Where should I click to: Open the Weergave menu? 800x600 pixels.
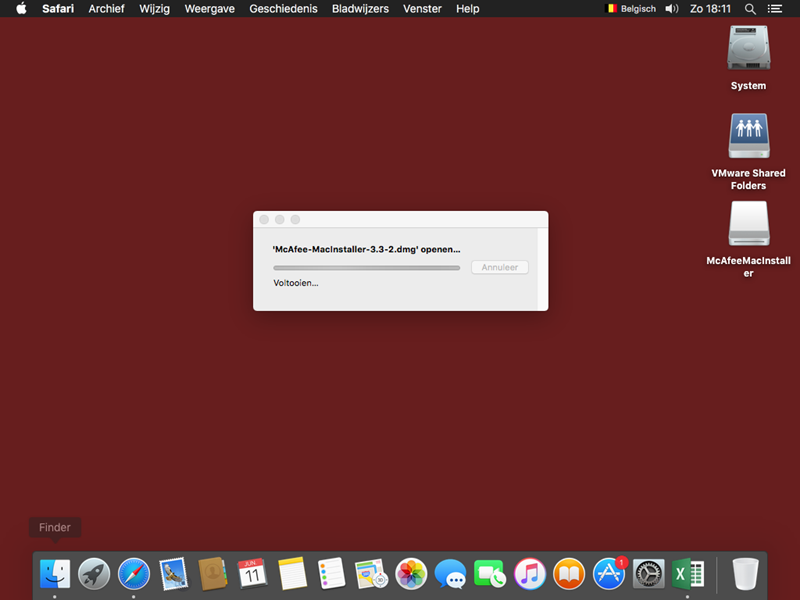pyautogui.click(x=209, y=9)
